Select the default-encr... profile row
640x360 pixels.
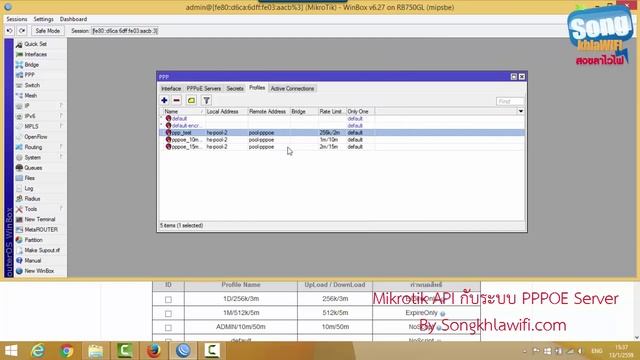342,125
